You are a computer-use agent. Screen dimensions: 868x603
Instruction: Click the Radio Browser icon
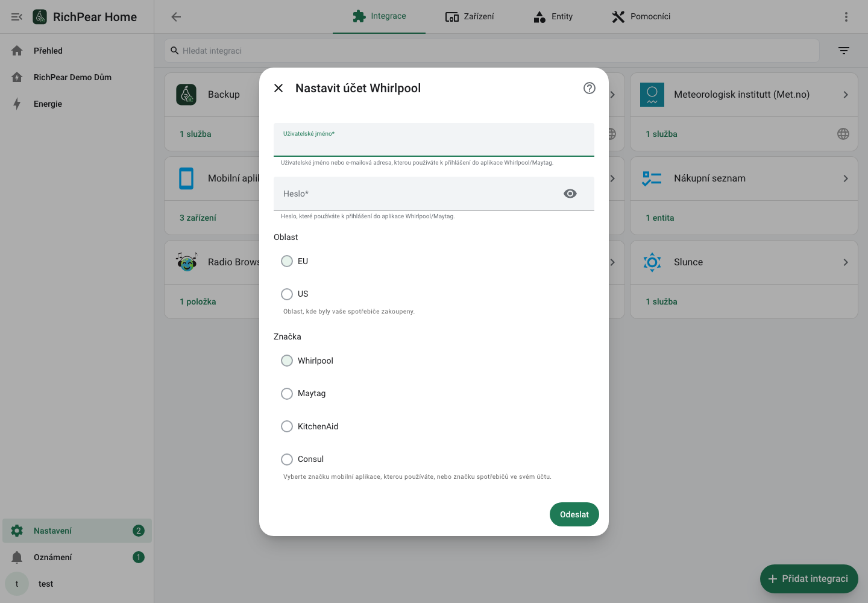coord(186,262)
